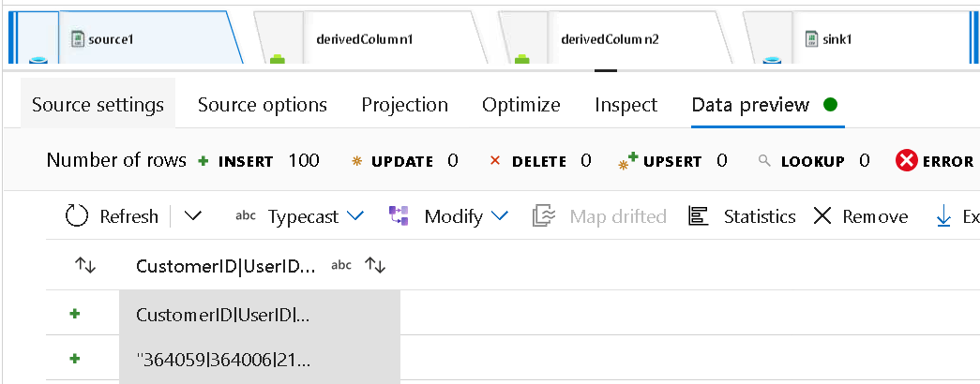This screenshot has width=980, height=384.
Task: Click the red ERROR circle icon
Action: (906, 161)
